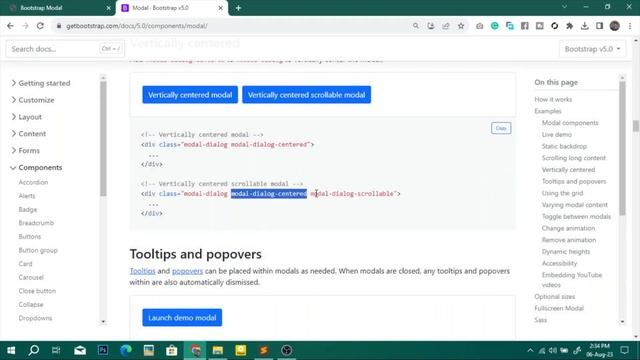Expand the Layout section
The image size is (640, 360).
[27, 117]
